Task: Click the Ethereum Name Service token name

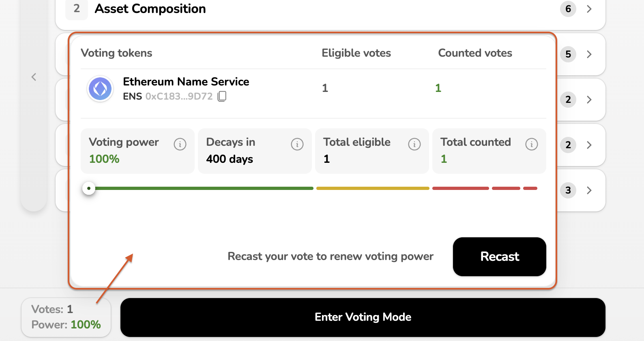Action: [x=186, y=82]
